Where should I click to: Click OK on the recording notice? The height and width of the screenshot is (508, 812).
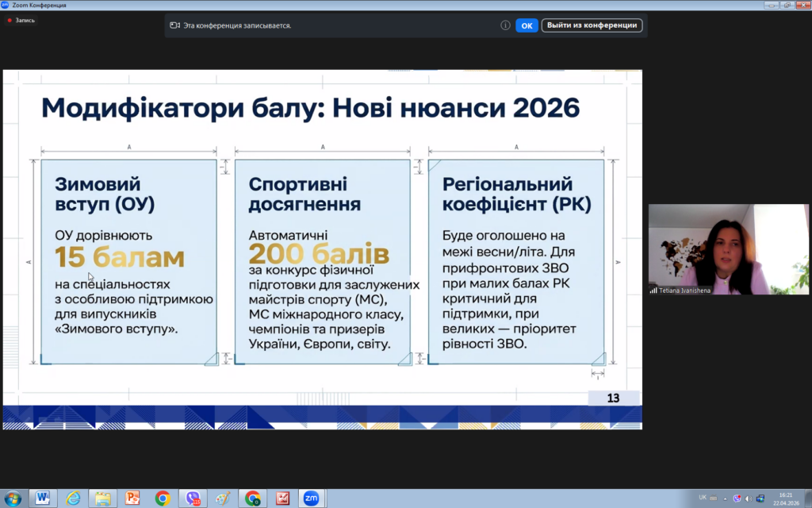pyautogui.click(x=527, y=25)
